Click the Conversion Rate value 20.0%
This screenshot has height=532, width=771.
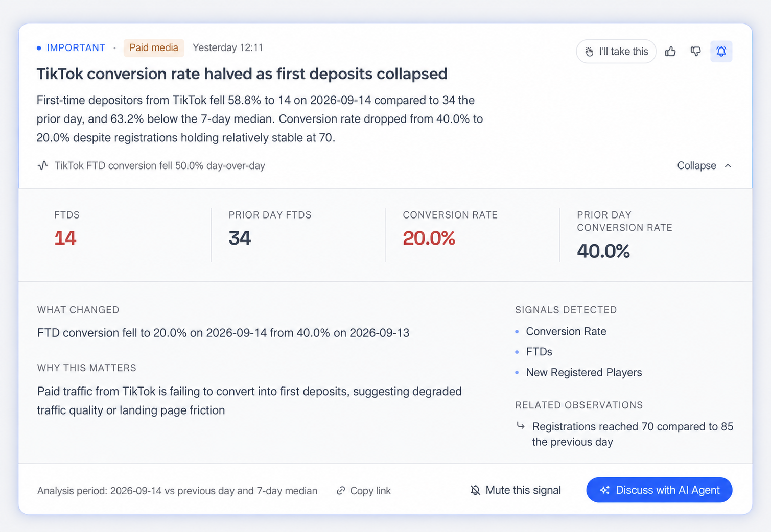429,238
